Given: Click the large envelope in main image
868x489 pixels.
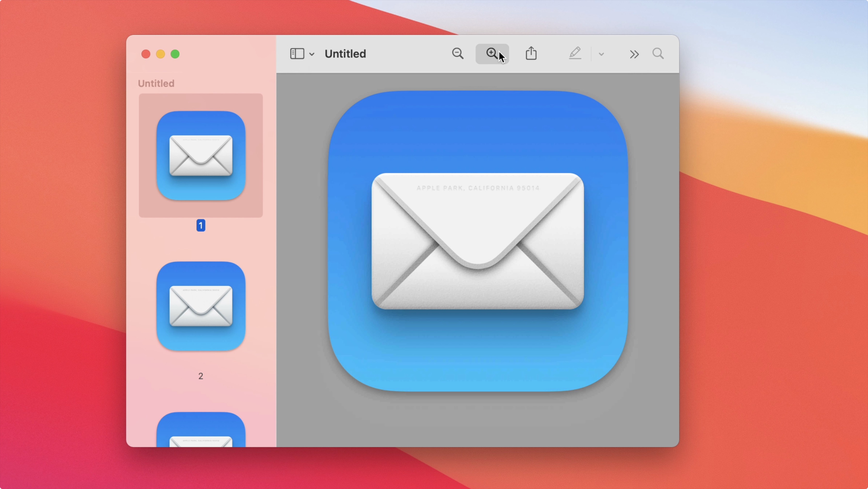Looking at the screenshot, I should click(477, 241).
